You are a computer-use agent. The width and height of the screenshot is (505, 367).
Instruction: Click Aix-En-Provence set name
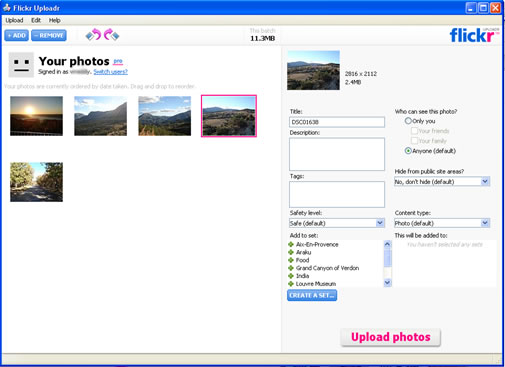[x=317, y=244]
